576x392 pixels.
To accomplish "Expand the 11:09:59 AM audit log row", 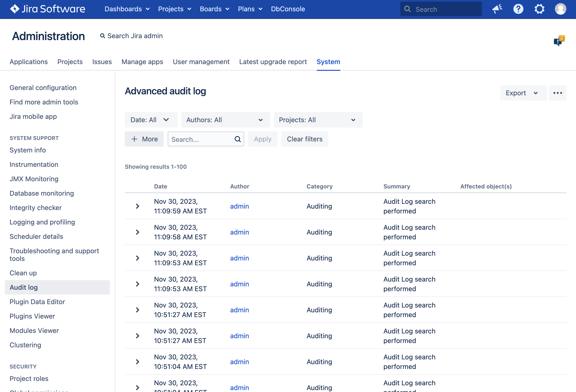I will [138, 206].
